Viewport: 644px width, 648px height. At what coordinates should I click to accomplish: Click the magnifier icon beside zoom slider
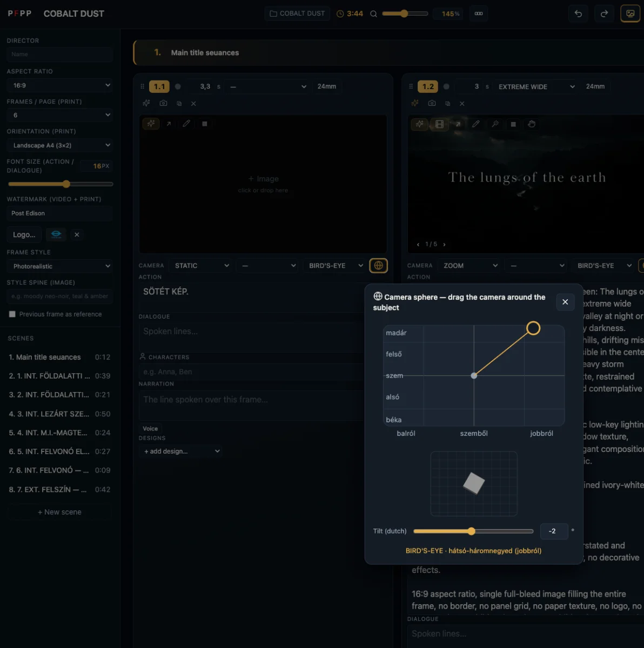click(373, 13)
